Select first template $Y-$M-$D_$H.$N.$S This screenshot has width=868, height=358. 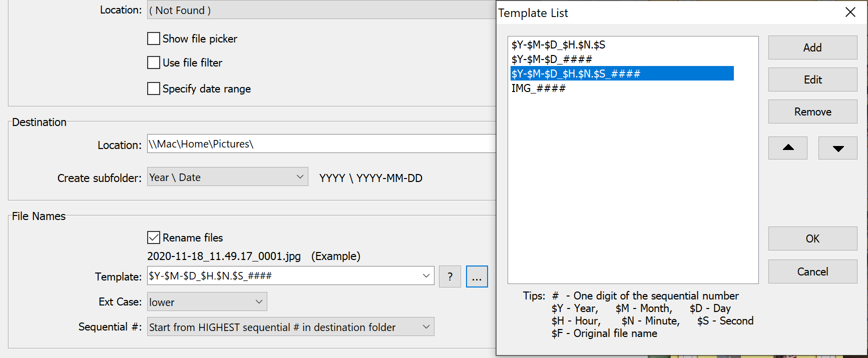click(558, 45)
